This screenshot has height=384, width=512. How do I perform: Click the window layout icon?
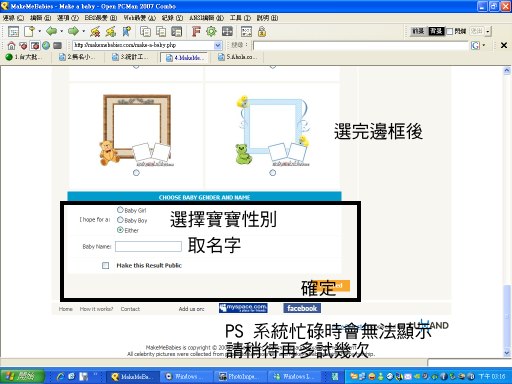177,32
